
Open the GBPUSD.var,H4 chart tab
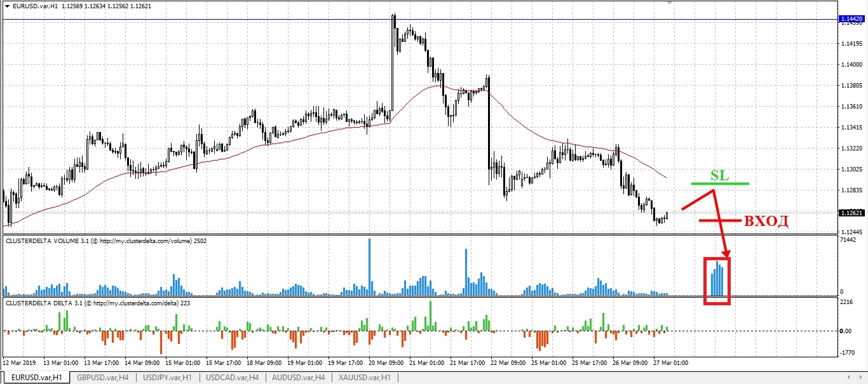click(103, 378)
